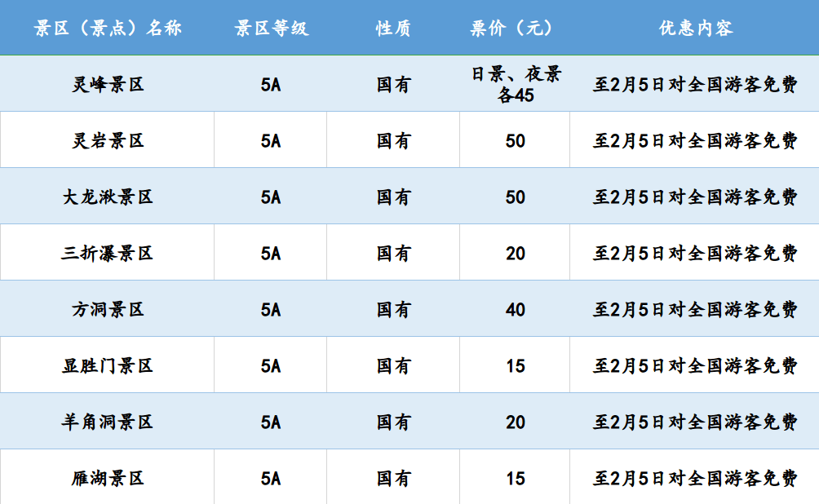Select 显胜门景区's ticket price 15
Screen dimensions: 819x504
(x=515, y=366)
